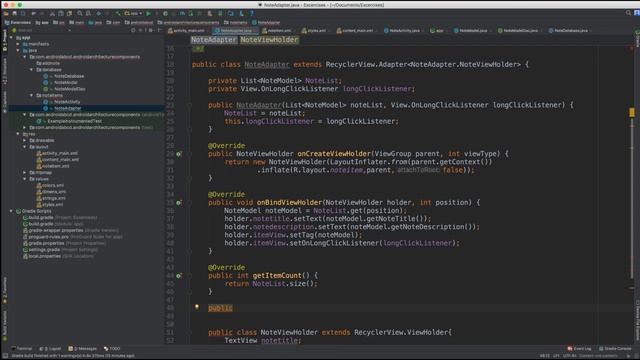
Task: Collapse the java folder
Action: pos(18,51)
